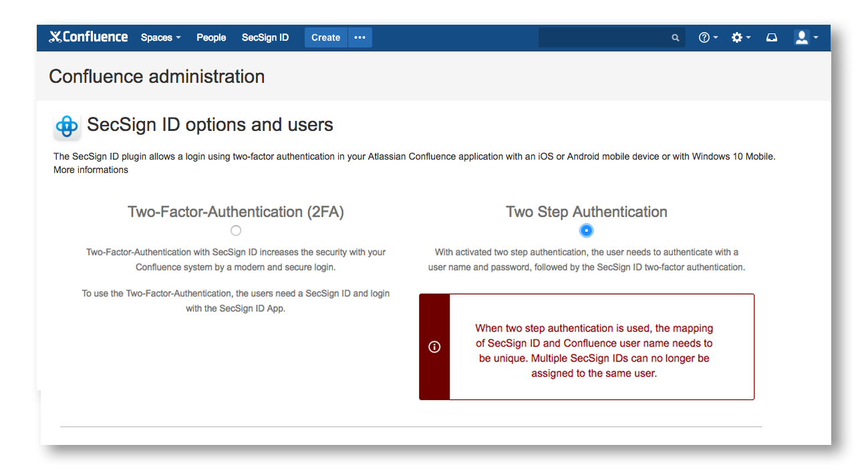Click the Confluence logo in navigation bar

pos(88,37)
